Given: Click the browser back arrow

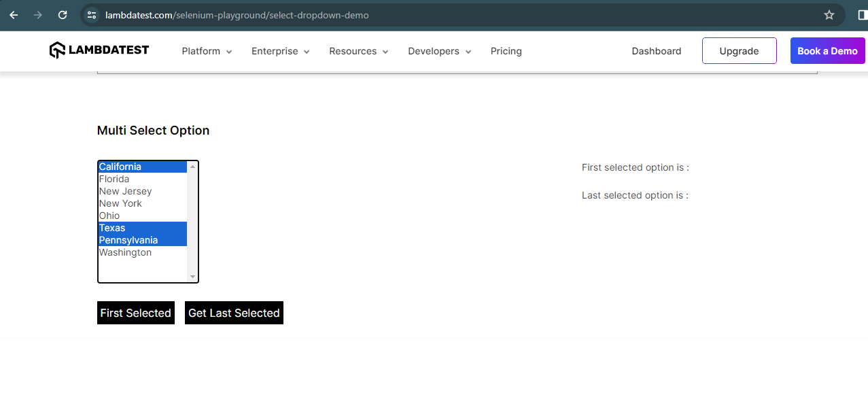Looking at the screenshot, I should pos(14,14).
